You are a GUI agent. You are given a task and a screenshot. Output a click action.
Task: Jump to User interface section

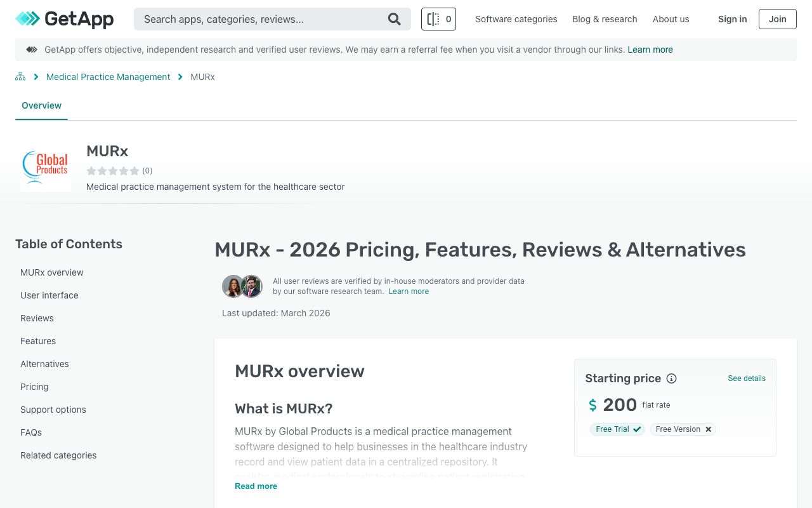pos(49,295)
